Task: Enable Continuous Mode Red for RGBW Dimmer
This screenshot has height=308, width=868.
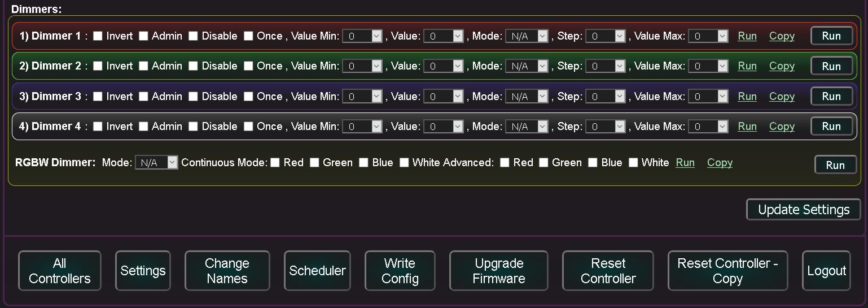Action: click(x=275, y=163)
